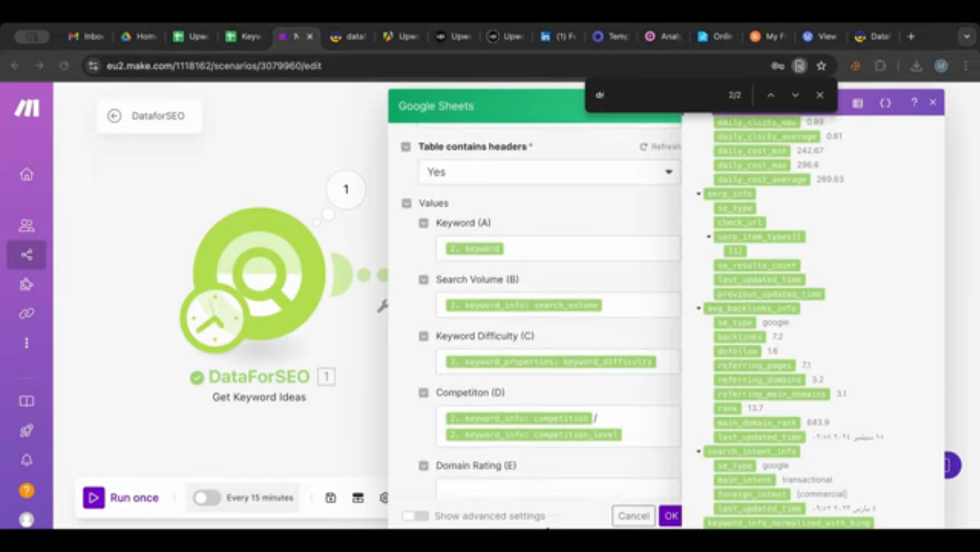Bookmark this page with the star
Viewport: 980px width, 552px height.
coord(821,66)
